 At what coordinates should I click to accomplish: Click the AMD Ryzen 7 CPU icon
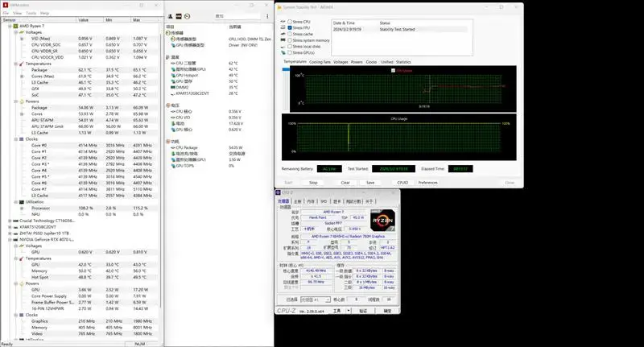15,26
